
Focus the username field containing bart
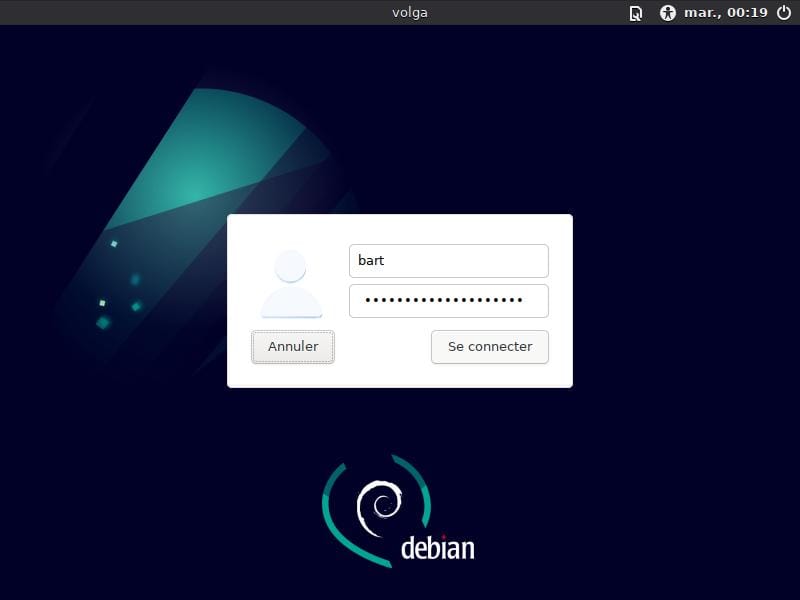point(448,261)
